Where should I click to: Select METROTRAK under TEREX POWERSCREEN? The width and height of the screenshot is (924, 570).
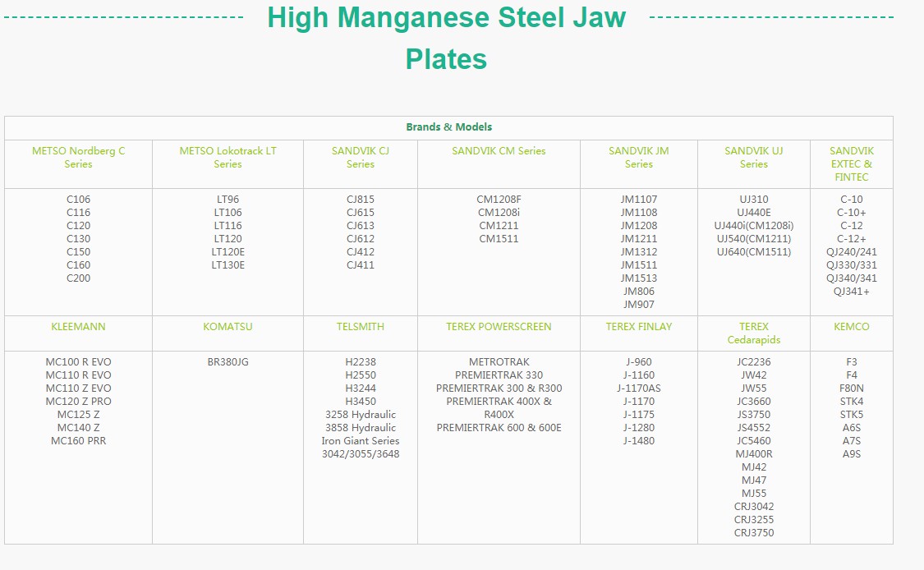499,362
